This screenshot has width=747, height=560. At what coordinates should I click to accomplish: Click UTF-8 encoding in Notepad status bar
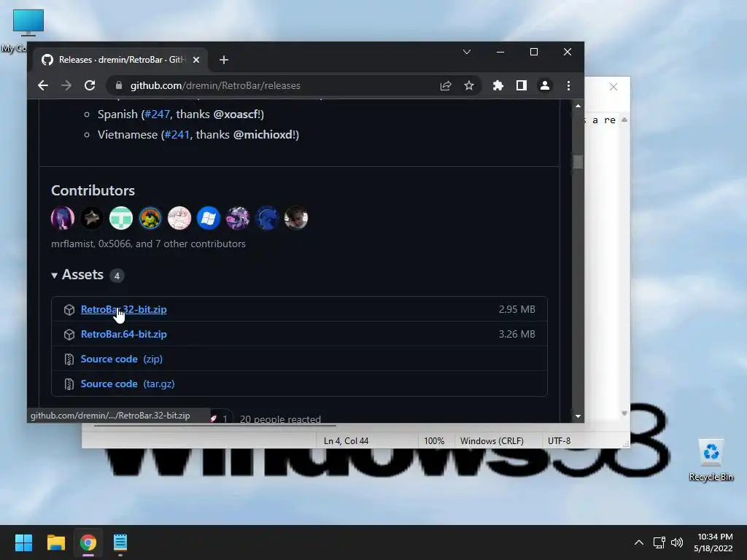click(560, 441)
